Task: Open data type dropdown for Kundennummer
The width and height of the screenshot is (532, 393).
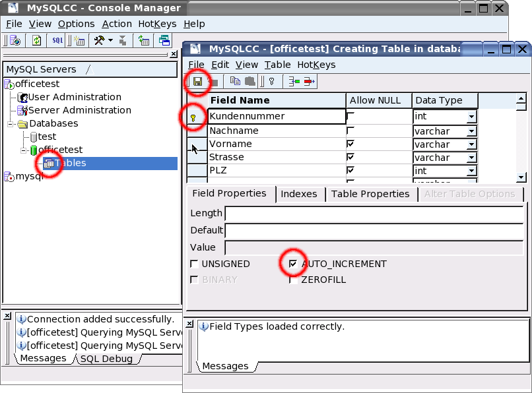Action: [471, 117]
